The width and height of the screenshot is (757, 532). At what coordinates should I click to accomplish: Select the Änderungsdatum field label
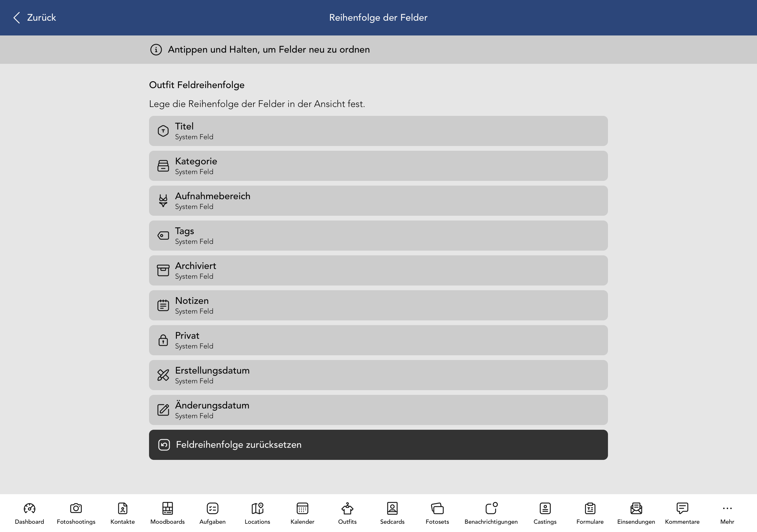click(x=212, y=405)
